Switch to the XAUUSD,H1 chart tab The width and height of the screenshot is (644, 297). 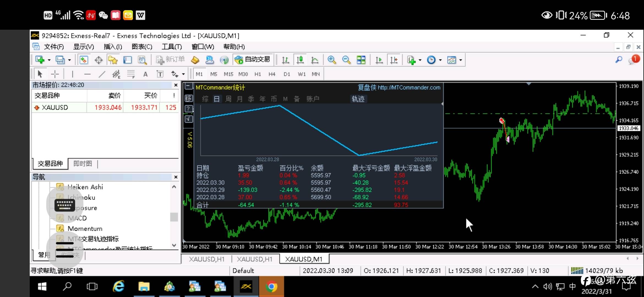point(207,259)
